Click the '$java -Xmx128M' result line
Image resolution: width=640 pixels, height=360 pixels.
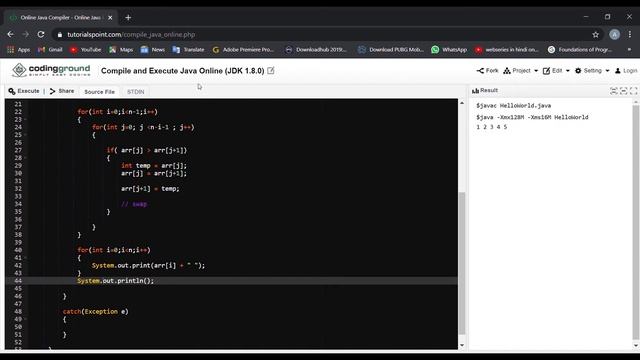point(532,117)
